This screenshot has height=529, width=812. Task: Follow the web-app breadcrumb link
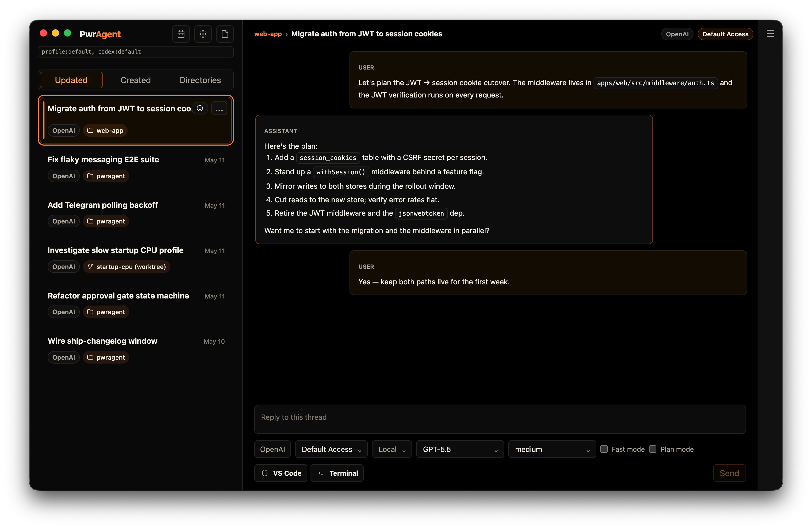tap(268, 34)
